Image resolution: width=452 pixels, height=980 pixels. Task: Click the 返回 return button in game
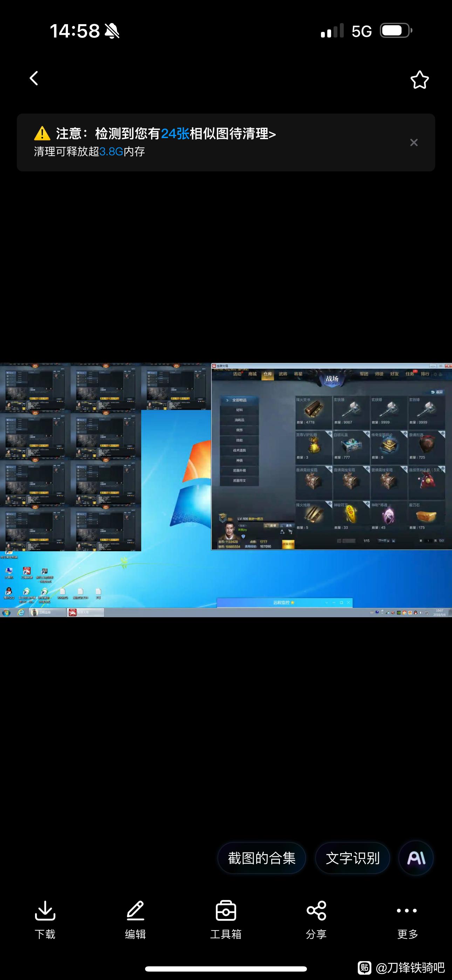437,392
